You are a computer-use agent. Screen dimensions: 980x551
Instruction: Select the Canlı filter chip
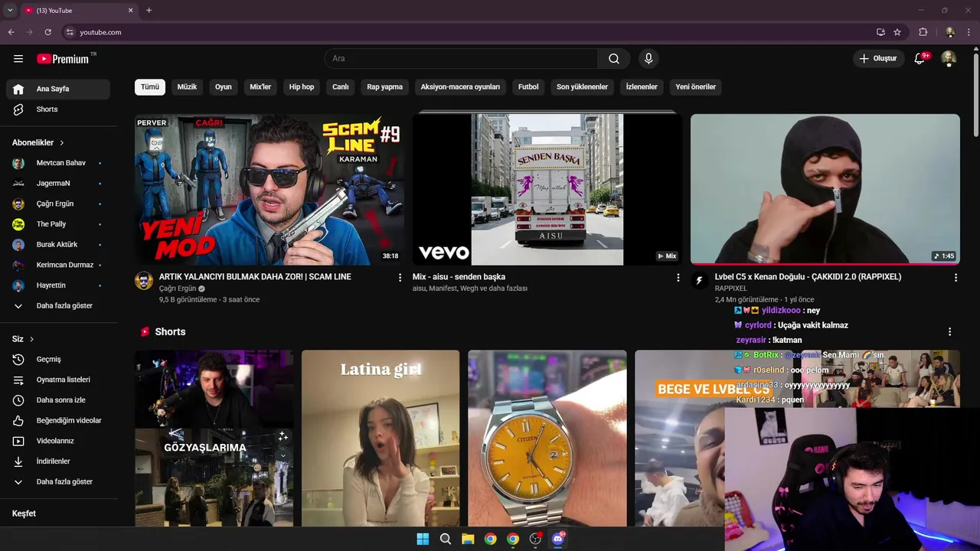tap(341, 87)
